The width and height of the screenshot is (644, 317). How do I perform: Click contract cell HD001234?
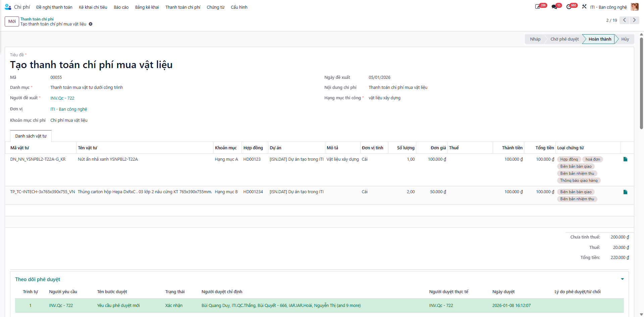coord(253,192)
